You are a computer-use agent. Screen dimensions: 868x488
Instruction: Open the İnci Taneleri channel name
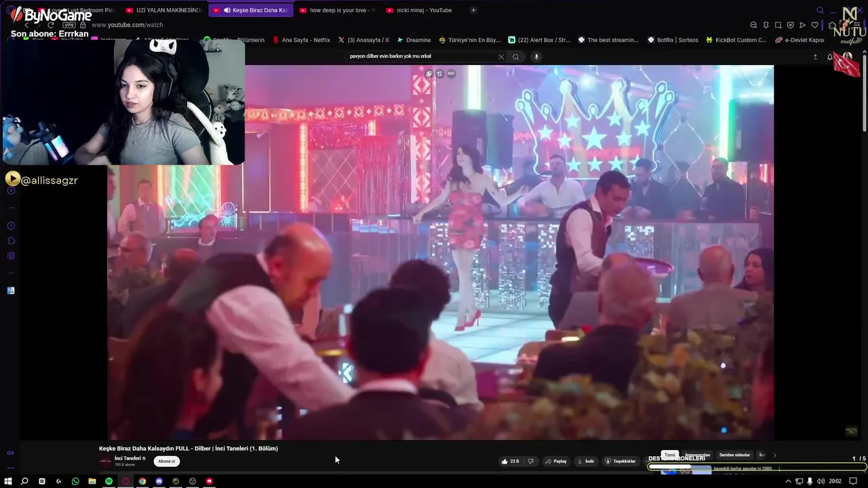[x=127, y=458]
